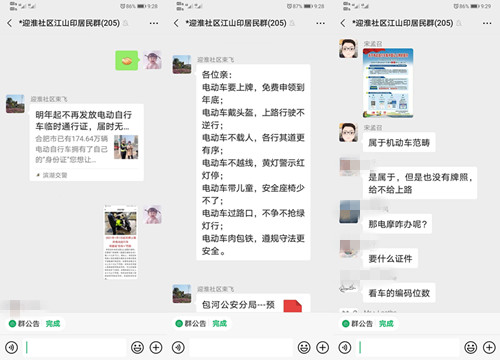Tap the emoji smiley icon in the rightmost chat
Screen dimensions: 500x360
coord(471,348)
